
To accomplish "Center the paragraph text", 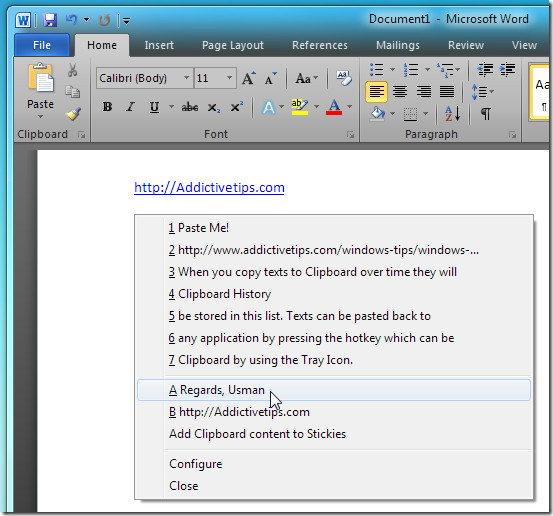I will click(x=400, y=92).
